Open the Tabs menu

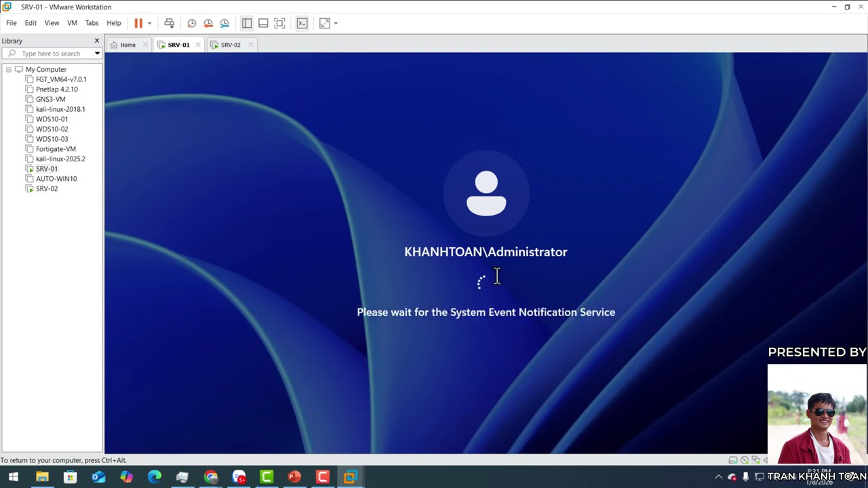point(92,23)
